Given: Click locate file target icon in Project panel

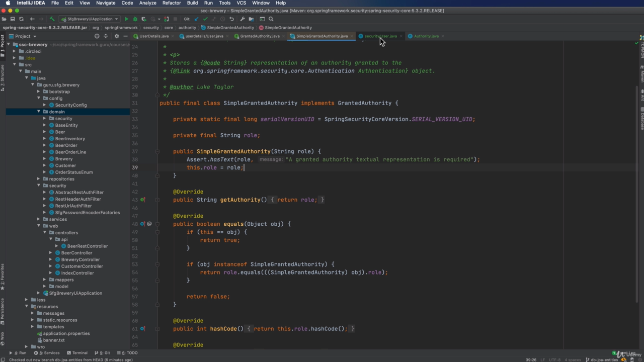Looking at the screenshot, I should (97, 36).
